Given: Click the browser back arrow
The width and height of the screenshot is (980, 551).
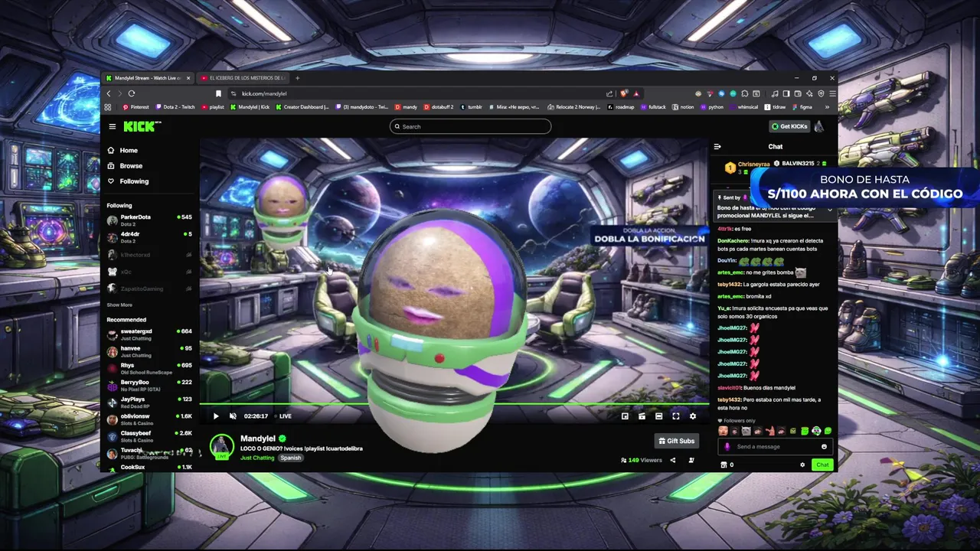Looking at the screenshot, I should click(109, 93).
